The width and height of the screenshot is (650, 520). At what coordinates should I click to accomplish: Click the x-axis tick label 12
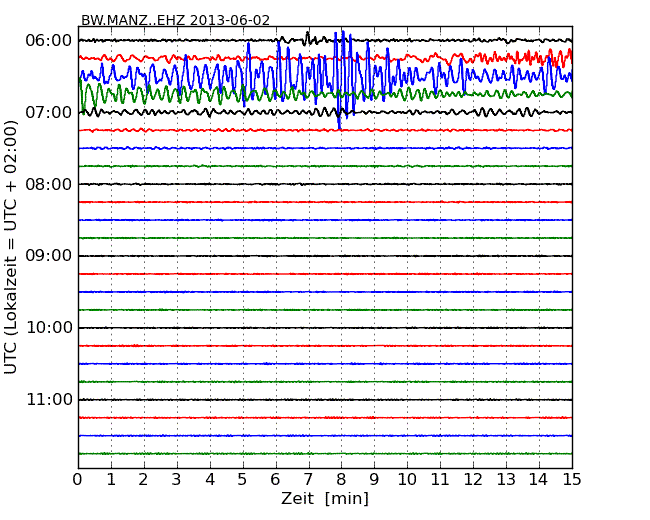click(473, 480)
